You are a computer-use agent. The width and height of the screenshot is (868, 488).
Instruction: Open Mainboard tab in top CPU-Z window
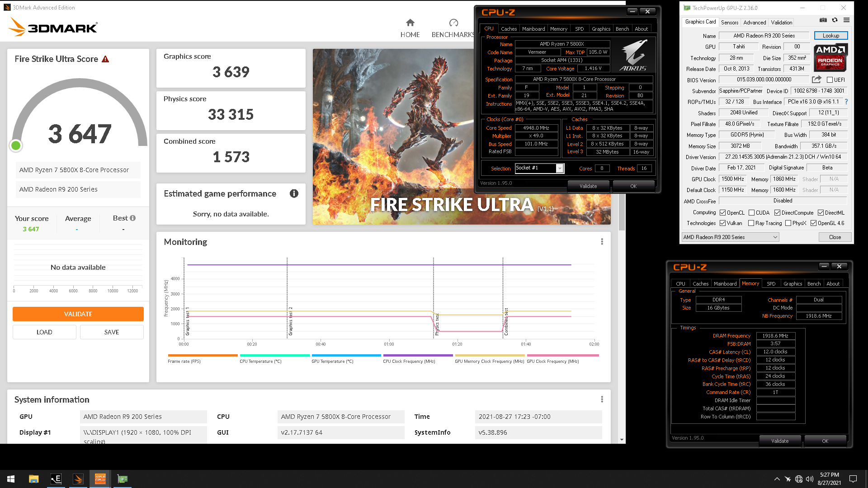[x=533, y=29]
